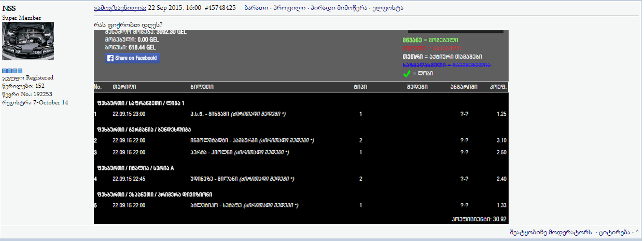Image resolution: width=644 pixels, height=241 pixels.
Task: Click the match 'უდინეზე - მილანი'
Action: pyautogui.click(x=214, y=179)
